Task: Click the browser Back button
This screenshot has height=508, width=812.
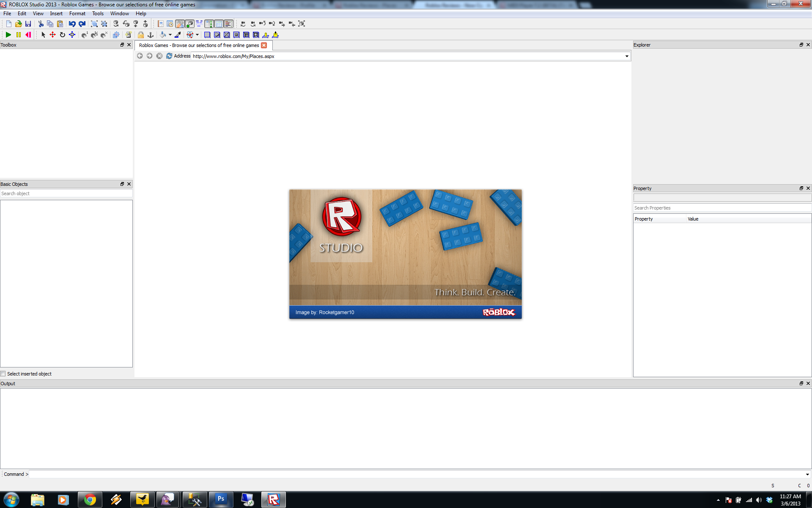Action: click(x=140, y=56)
